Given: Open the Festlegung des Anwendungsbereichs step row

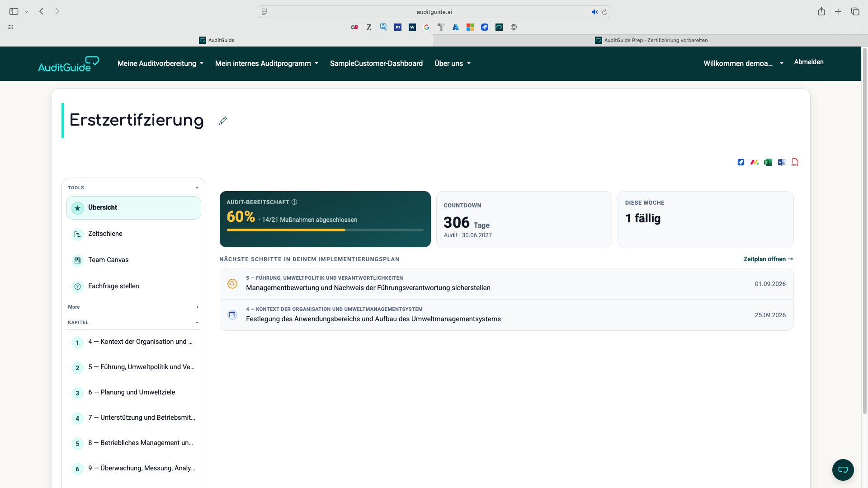Looking at the screenshot, I should 506,315.
